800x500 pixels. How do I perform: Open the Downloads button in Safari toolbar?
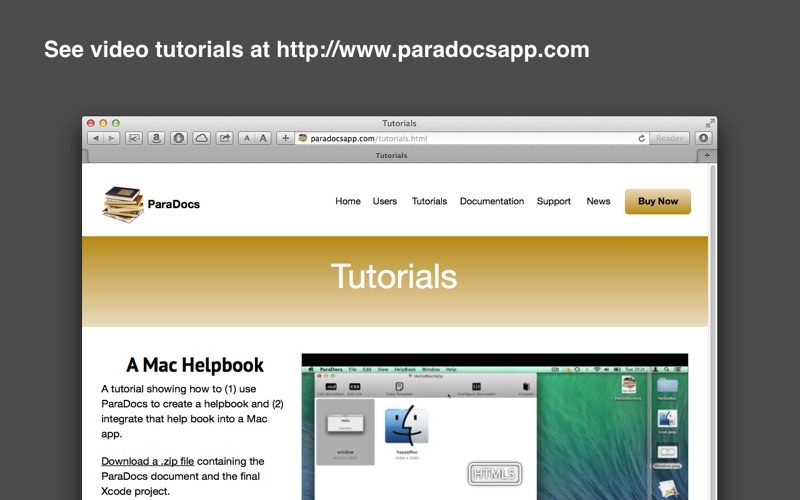point(704,138)
